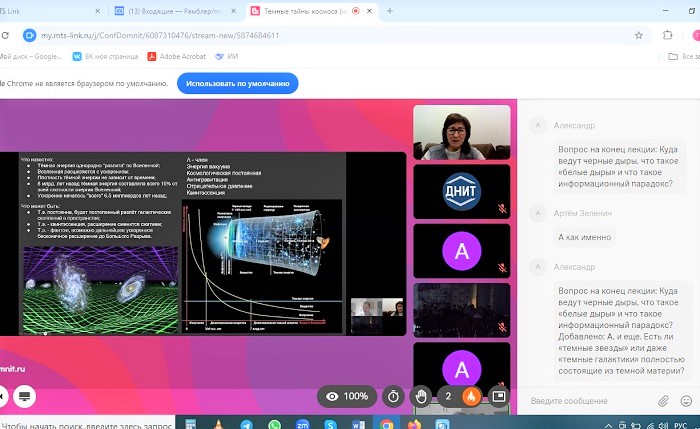Click the message input field

pyautogui.click(x=588, y=401)
